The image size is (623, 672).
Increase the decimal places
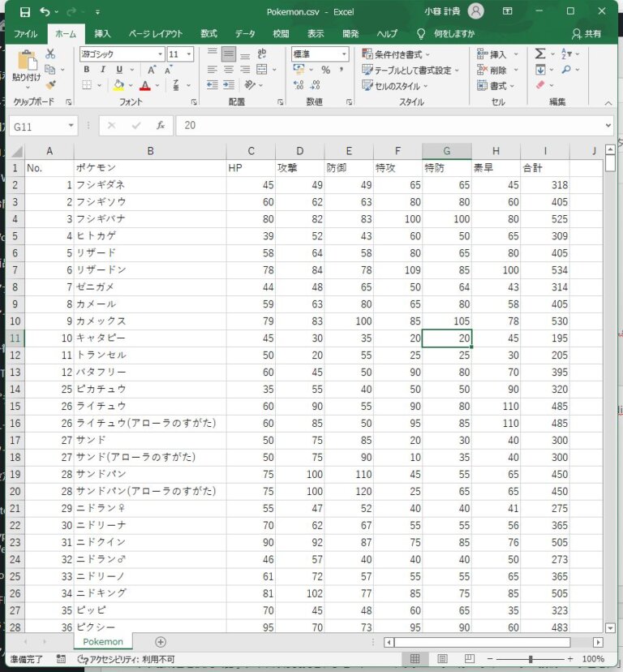point(299,85)
